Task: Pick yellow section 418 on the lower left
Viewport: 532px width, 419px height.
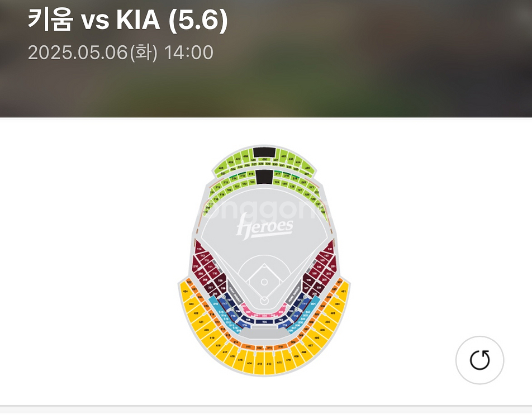Action: 218,345
